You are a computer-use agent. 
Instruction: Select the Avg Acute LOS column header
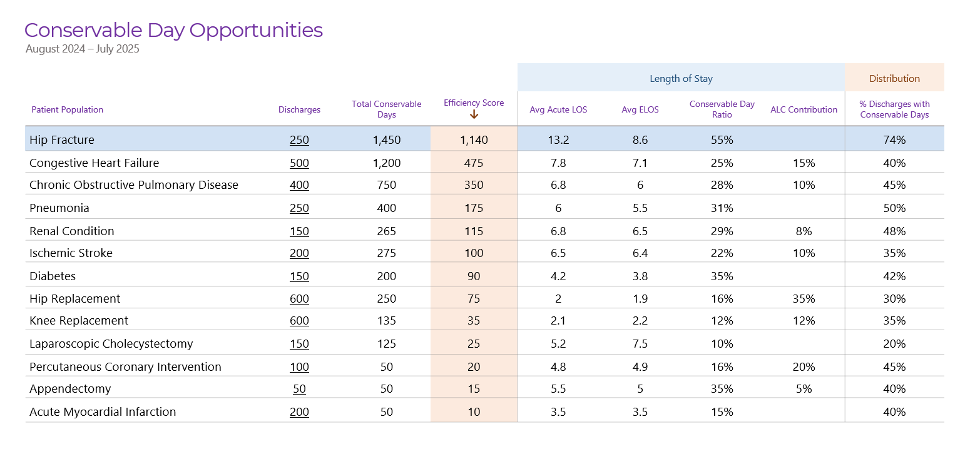pos(558,110)
